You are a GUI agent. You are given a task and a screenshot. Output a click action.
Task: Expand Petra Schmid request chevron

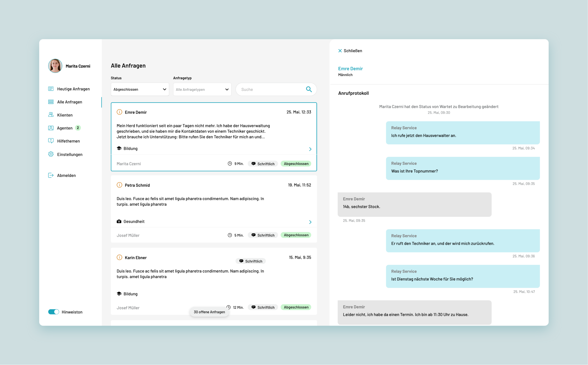pos(310,222)
